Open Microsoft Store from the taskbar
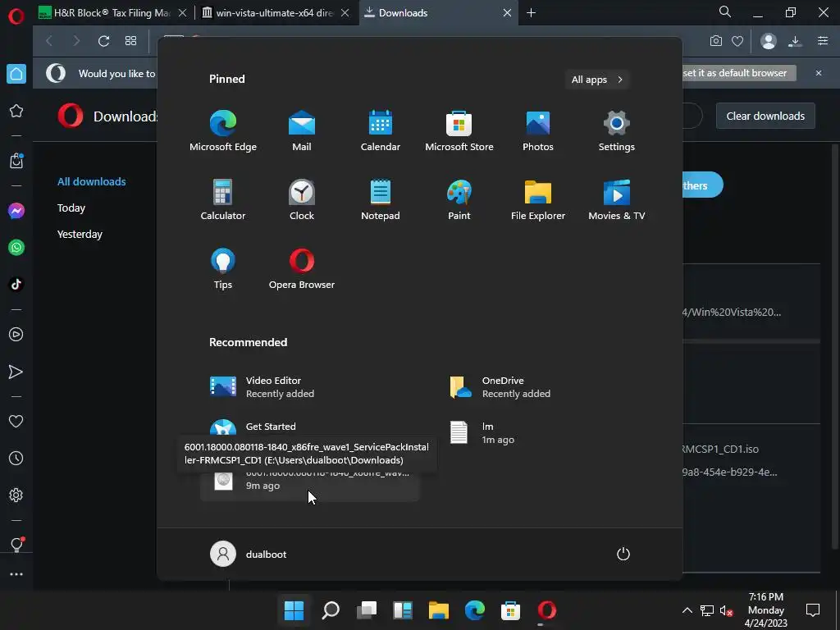The width and height of the screenshot is (840, 630). coord(510,610)
